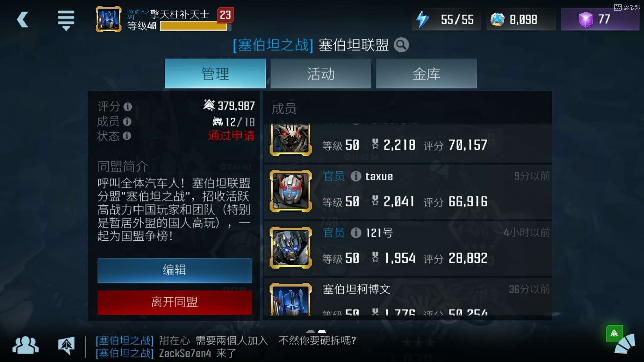This screenshot has height=362, width=644.
Task: Click the magnifier icon beside 塞伯坦联盟
Action: (x=401, y=45)
